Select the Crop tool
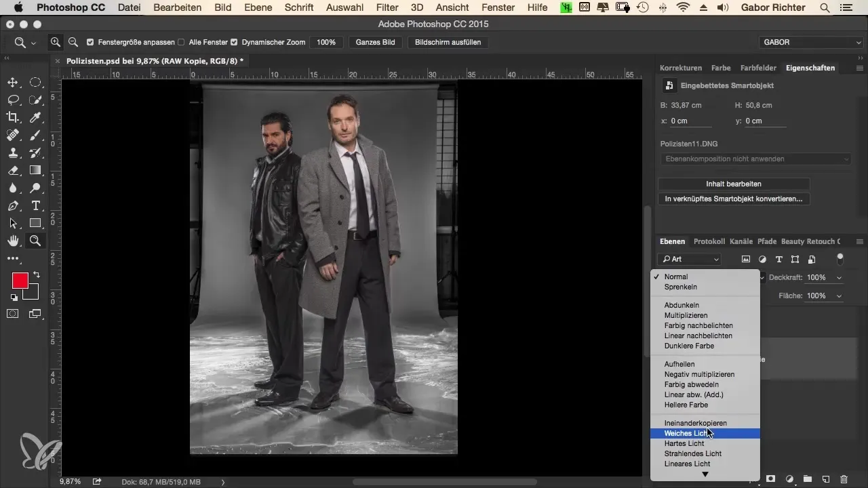The image size is (868, 488). (13, 118)
